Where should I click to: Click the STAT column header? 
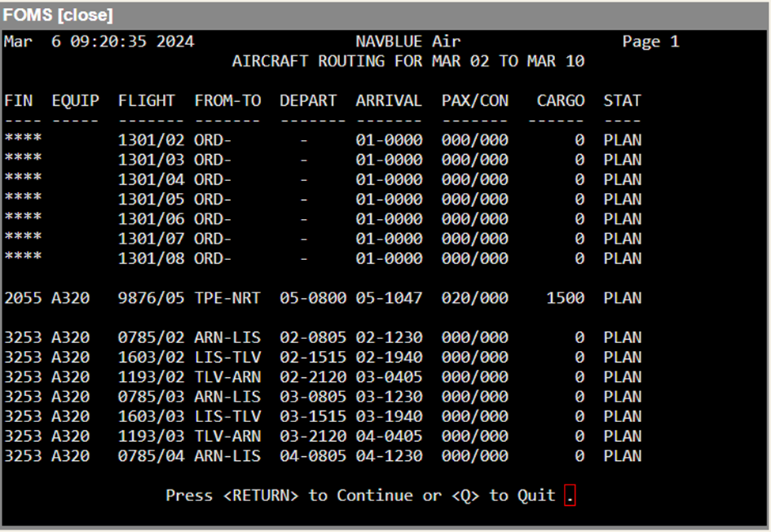click(x=622, y=100)
